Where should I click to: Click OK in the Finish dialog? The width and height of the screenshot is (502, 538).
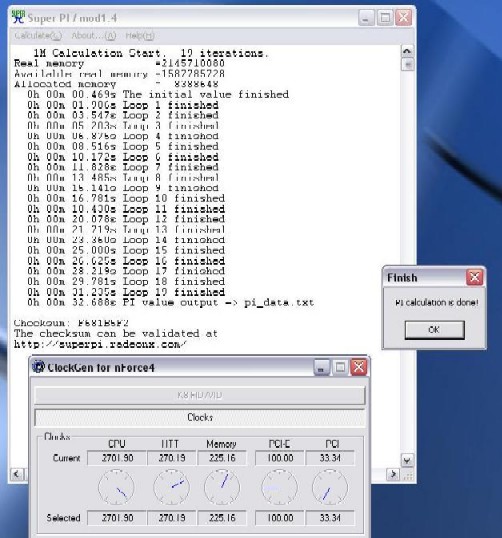click(x=434, y=330)
